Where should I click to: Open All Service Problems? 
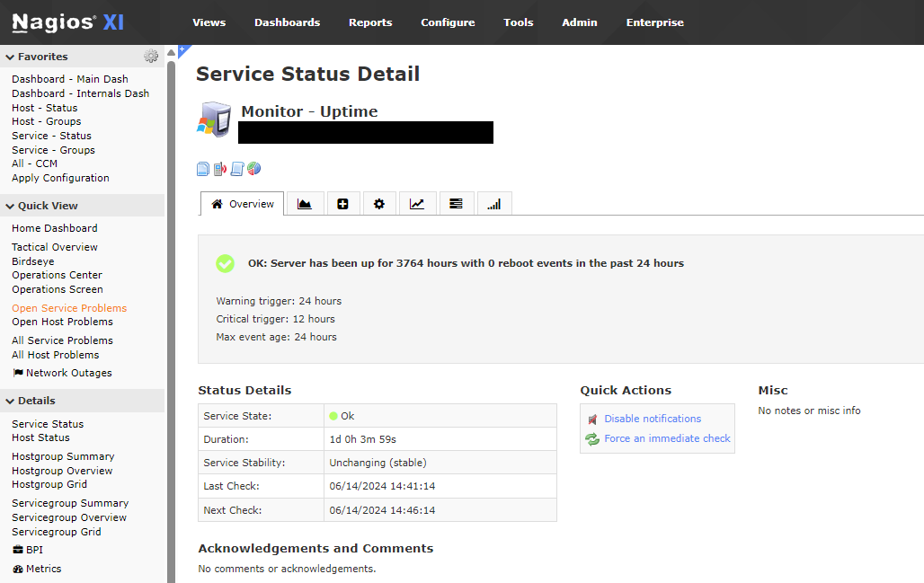tap(62, 340)
